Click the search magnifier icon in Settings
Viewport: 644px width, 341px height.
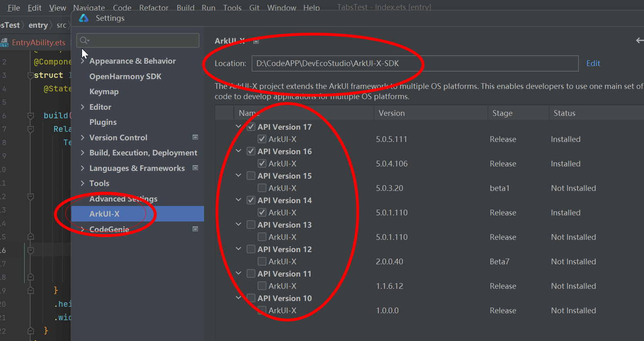84,40
